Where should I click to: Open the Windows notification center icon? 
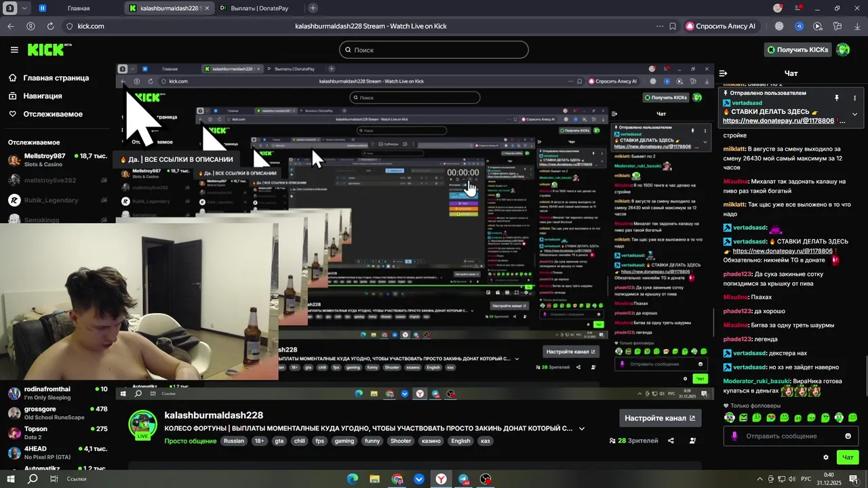pyautogui.click(x=853, y=479)
